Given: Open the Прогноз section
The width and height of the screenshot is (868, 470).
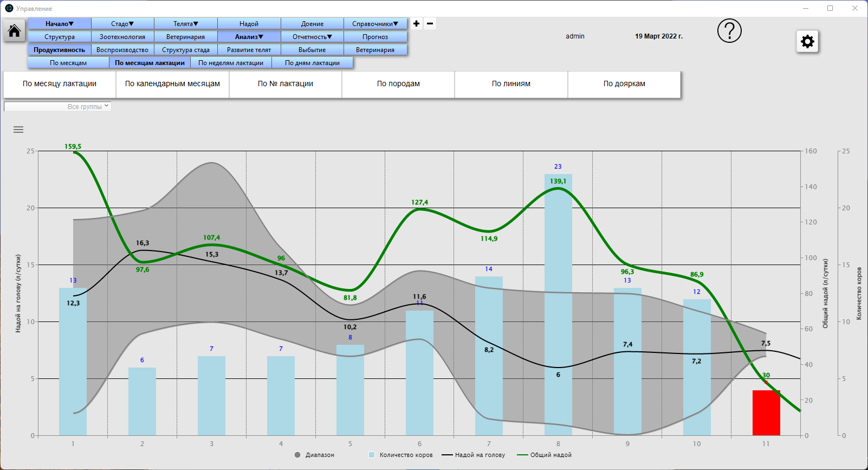Looking at the screenshot, I should [375, 37].
